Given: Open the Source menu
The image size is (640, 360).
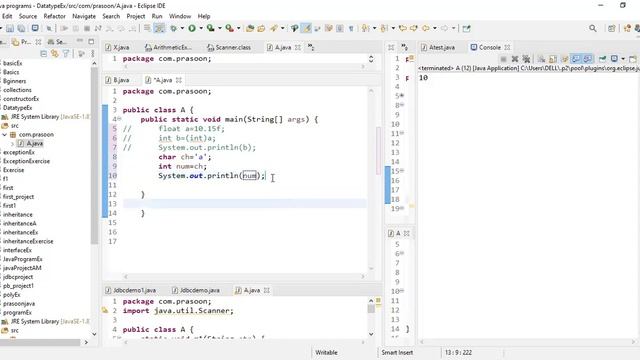Looking at the screenshot, I should click(28, 16).
